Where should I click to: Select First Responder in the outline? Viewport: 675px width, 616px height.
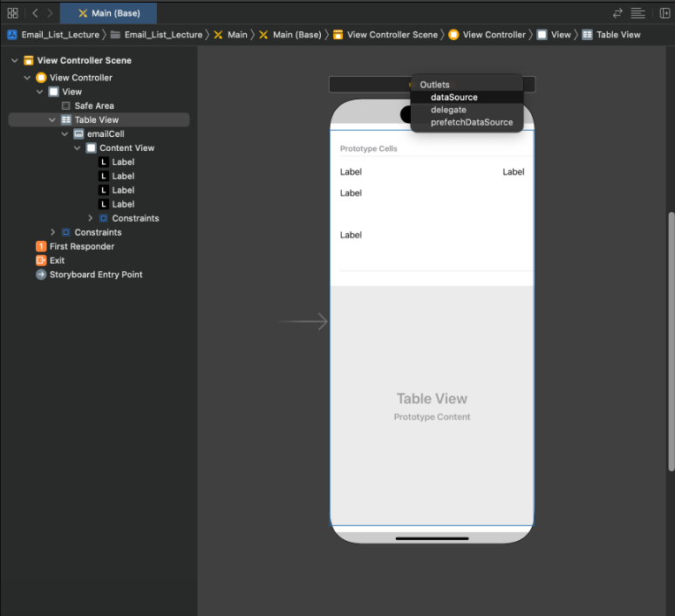[x=82, y=246]
